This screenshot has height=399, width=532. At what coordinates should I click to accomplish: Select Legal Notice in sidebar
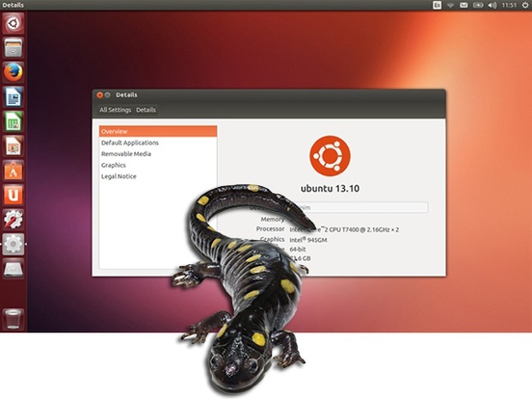click(158, 176)
